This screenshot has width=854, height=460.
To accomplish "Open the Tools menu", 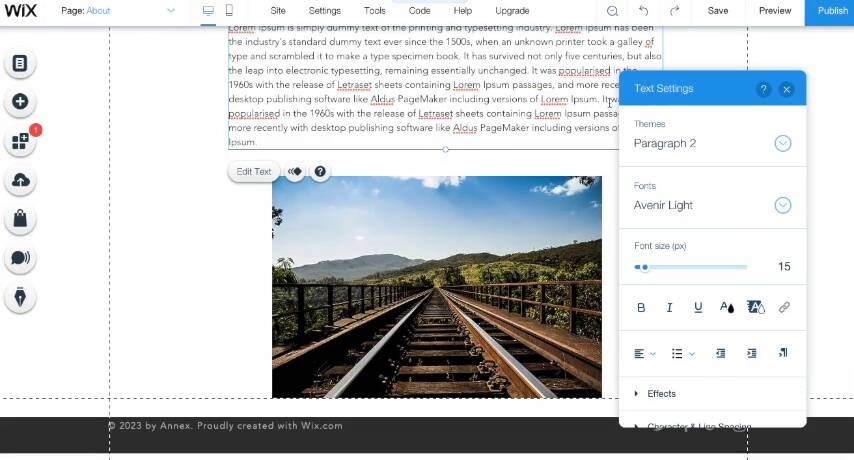I will point(374,11).
